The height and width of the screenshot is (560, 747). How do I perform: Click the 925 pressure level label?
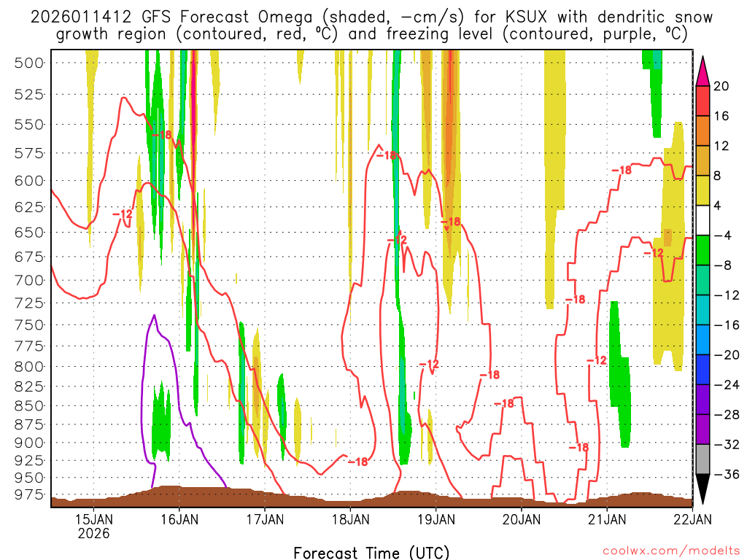click(x=29, y=461)
